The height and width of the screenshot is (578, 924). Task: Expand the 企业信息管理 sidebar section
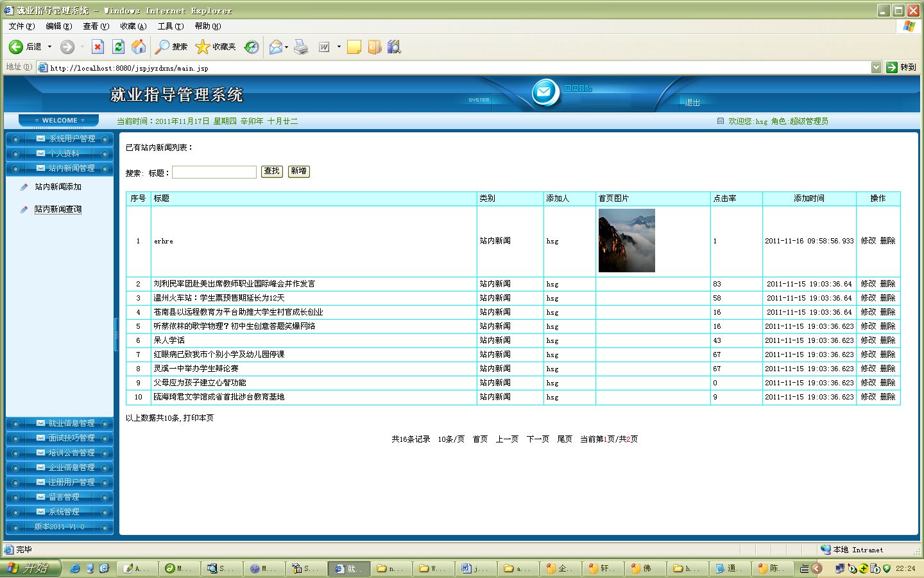pos(60,468)
